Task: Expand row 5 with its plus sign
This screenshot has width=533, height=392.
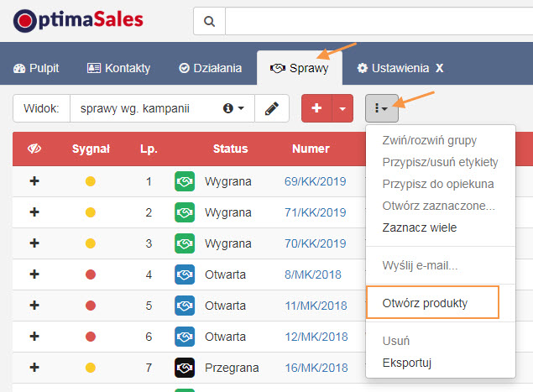Action: [x=34, y=306]
